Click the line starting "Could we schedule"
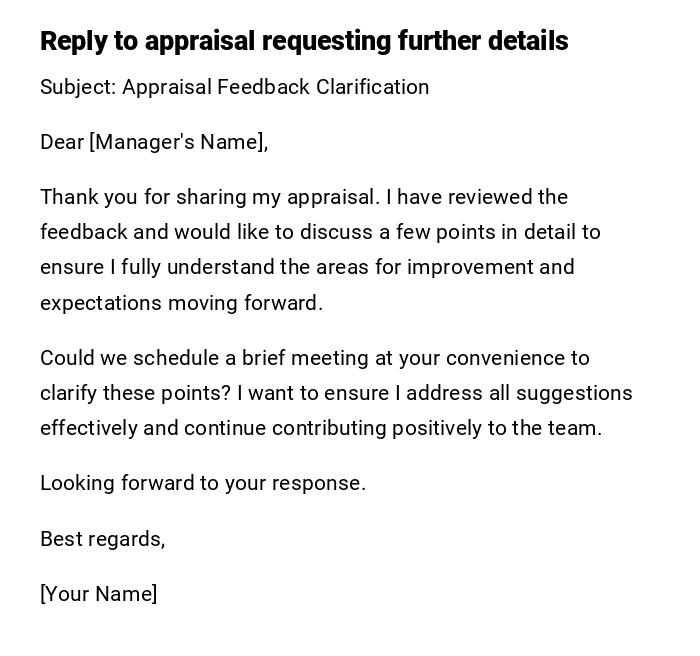 coord(315,358)
